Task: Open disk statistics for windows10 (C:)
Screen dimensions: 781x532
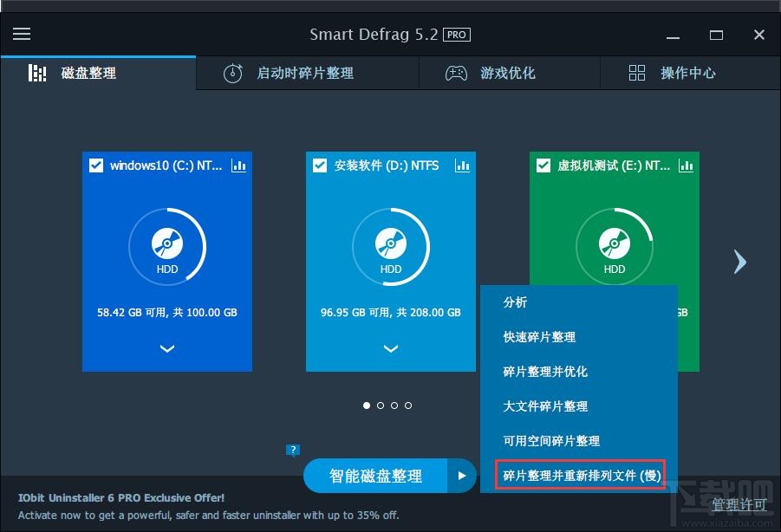Action: (x=239, y=165)
